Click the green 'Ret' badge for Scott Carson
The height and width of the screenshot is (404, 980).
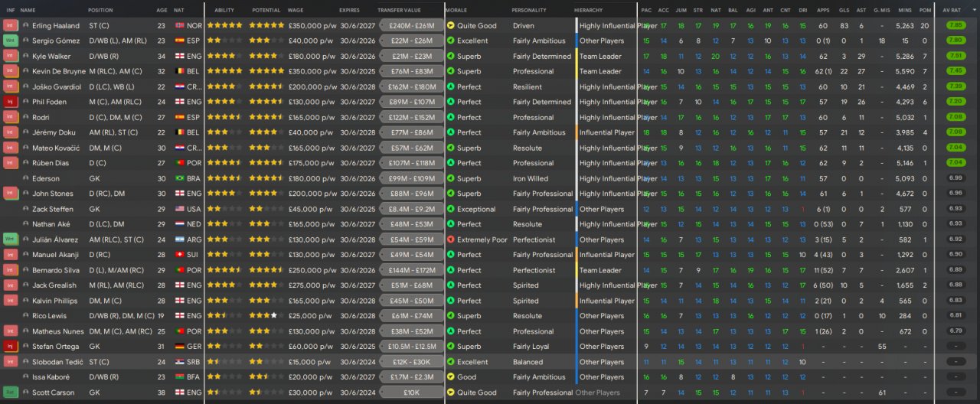(x=11, y=393)
